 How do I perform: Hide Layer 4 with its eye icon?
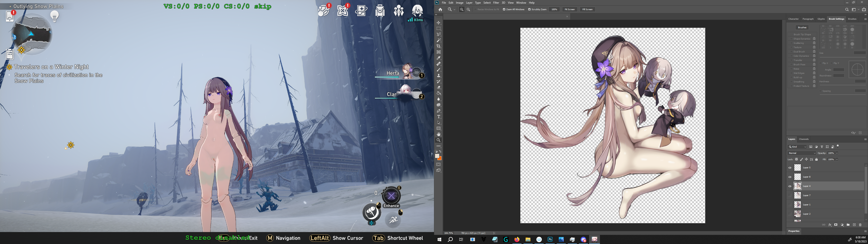(x=790, y=186)
